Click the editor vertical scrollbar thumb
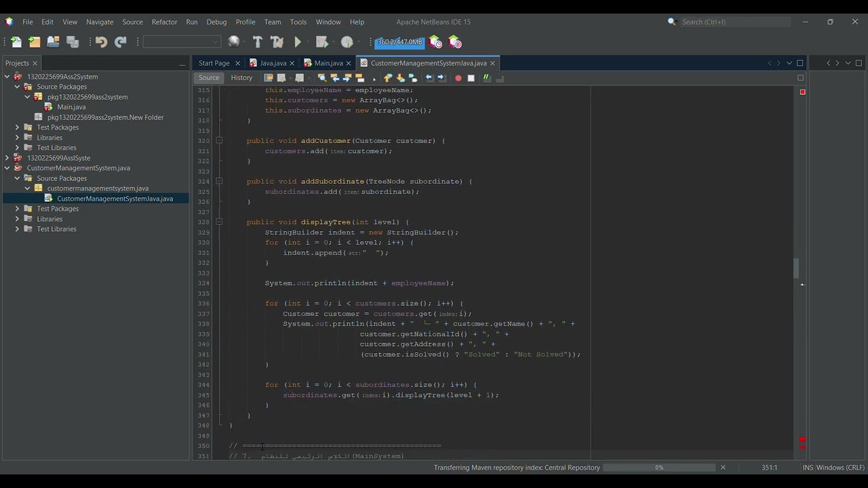The image size is (868, 488). (x=797, y=268)
